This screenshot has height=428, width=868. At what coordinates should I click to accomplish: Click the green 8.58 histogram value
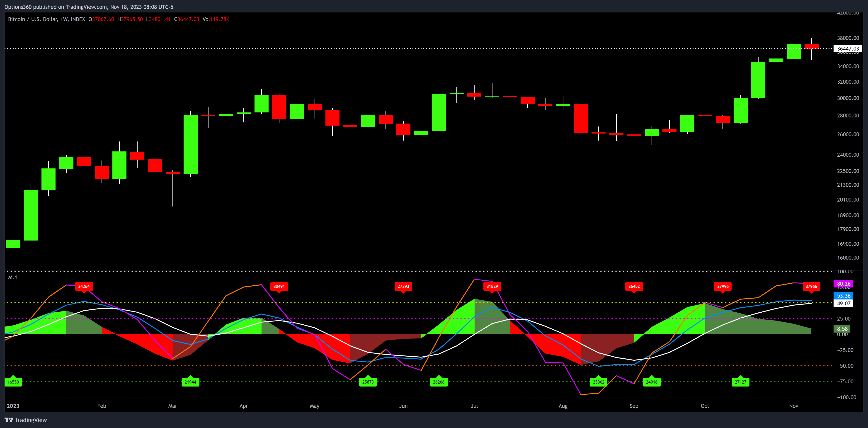click(842, 329)
